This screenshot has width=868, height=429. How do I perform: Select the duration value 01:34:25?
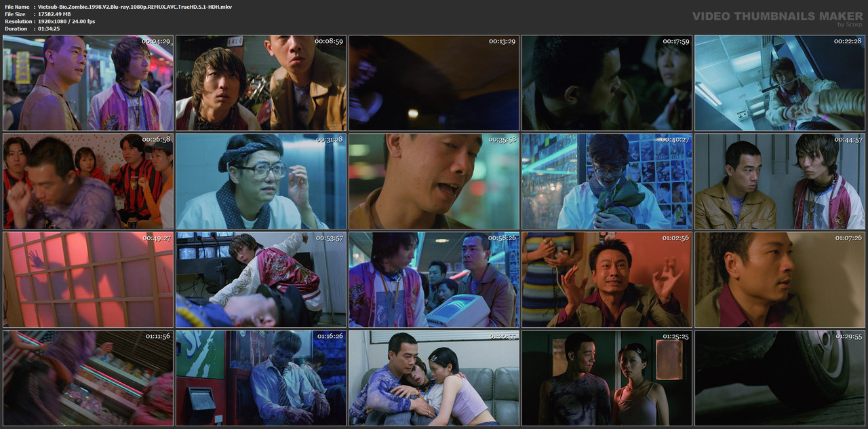[49, 29]
